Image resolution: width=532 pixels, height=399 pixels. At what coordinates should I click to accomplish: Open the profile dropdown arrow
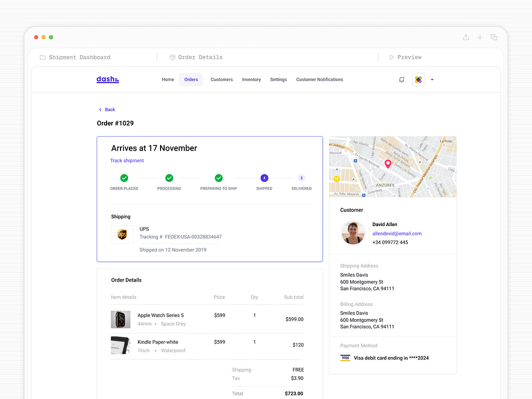pos(432,79)
